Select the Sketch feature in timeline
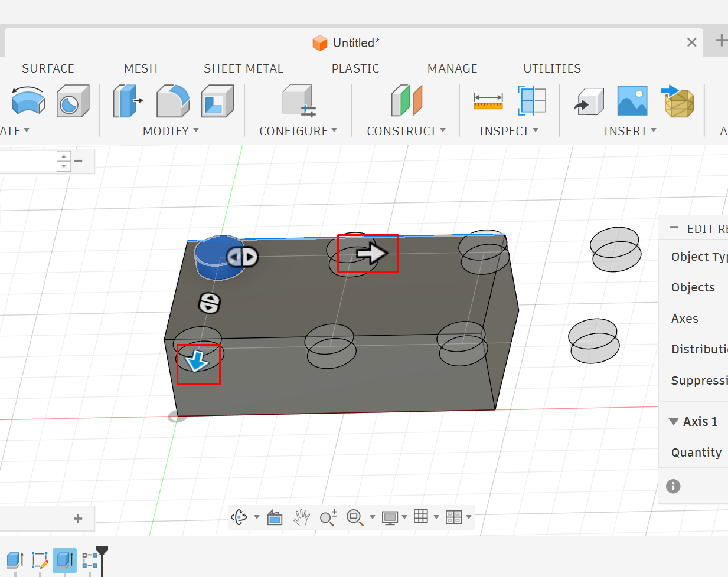The height and width of the screenshot is (577, 728). pos(40,560)
